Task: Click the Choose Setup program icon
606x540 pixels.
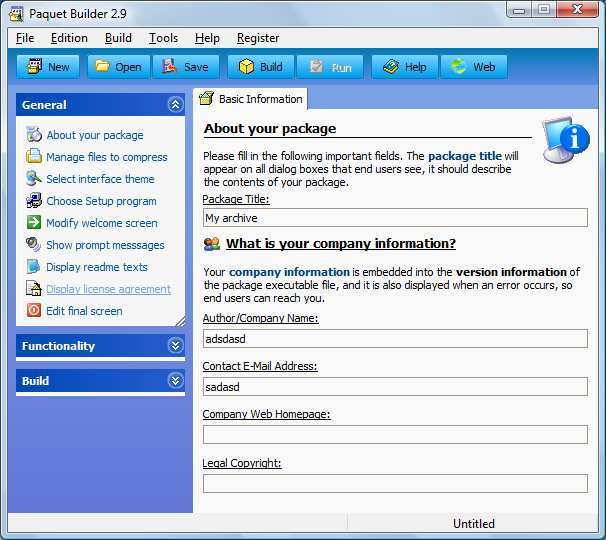Action: [x=34, y=200]
